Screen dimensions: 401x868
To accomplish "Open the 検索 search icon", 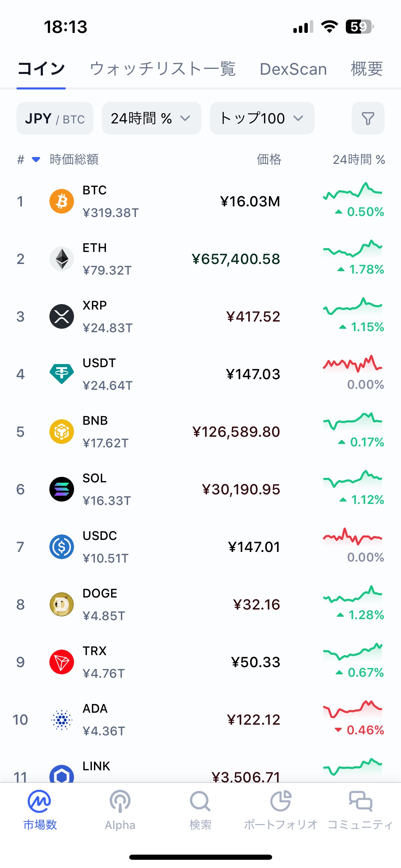I will (x=200, y=801).
